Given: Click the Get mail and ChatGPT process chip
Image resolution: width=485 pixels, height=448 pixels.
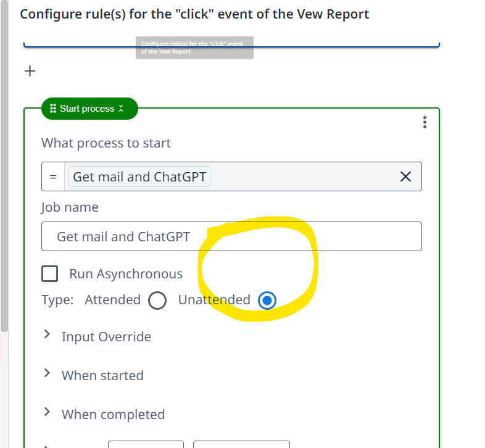Looking at the screenshot, I should click(140, 177).
